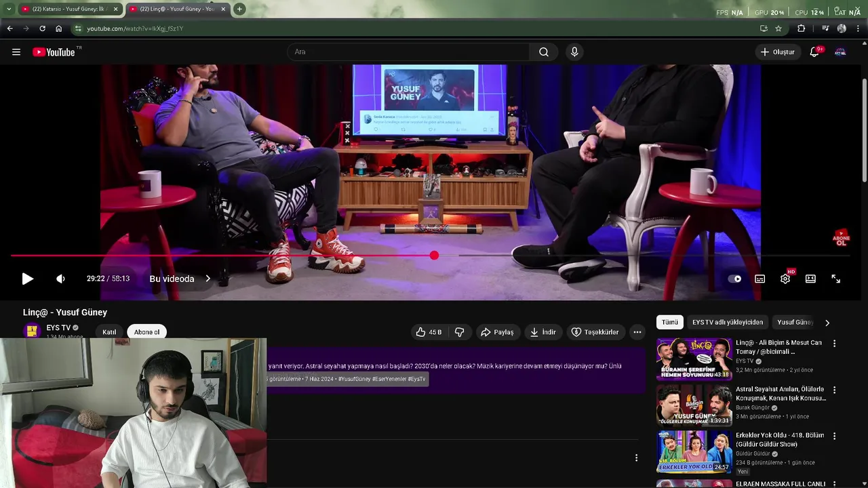Click the Katıl join button
Screen dimensions: 868x488
[x=109, y=332]
